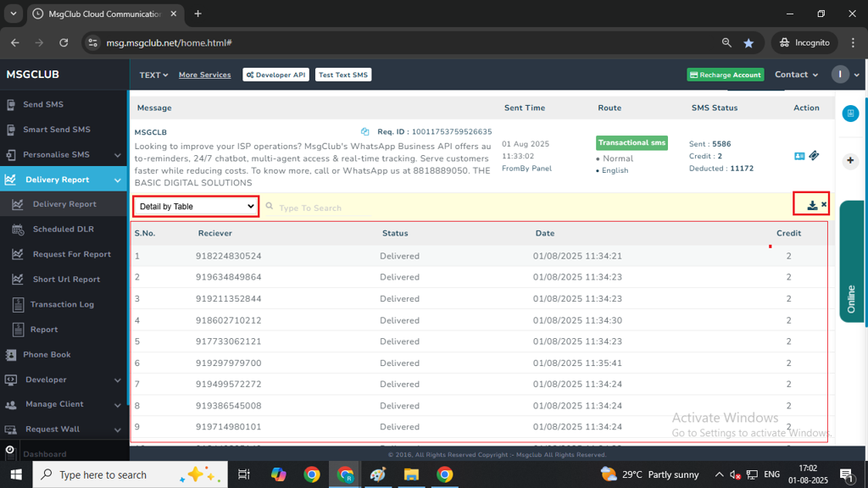Select receiver 919297979700
868x488 pixels.
pyautogui.click(x=228, y=363)
